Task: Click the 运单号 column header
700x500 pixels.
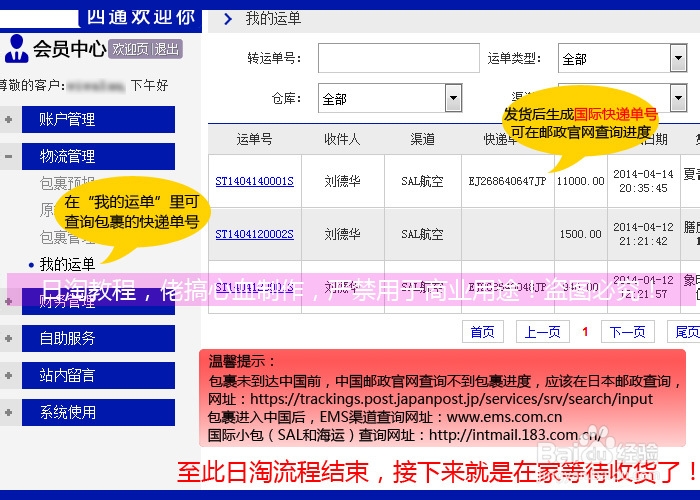Action: point(254,139)
